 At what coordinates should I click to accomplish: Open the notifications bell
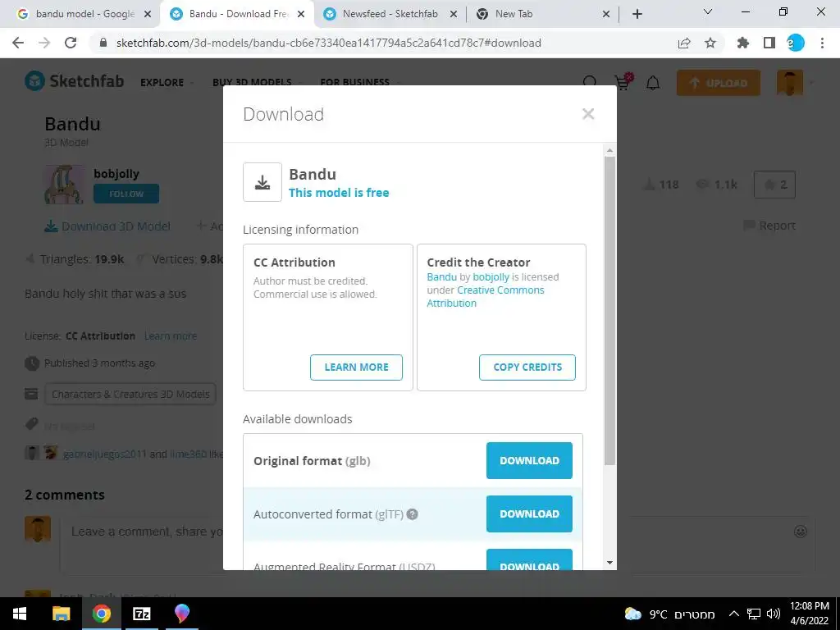point(653,83)
